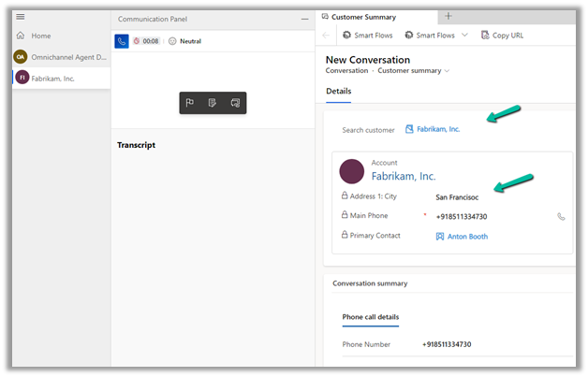This screenshot has width=588, height=377.
Task: Open the notes icon in dark toolbar
Action: tap(213, 103)
